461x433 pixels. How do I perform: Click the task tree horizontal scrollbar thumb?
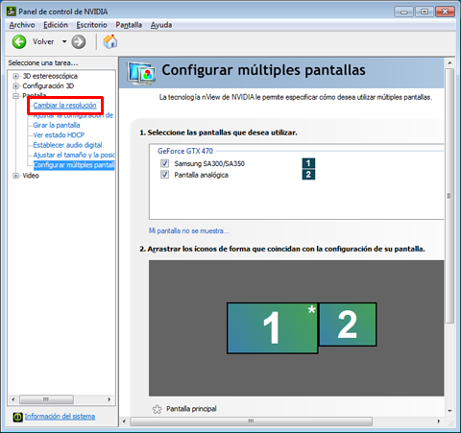tap(46, 399)
